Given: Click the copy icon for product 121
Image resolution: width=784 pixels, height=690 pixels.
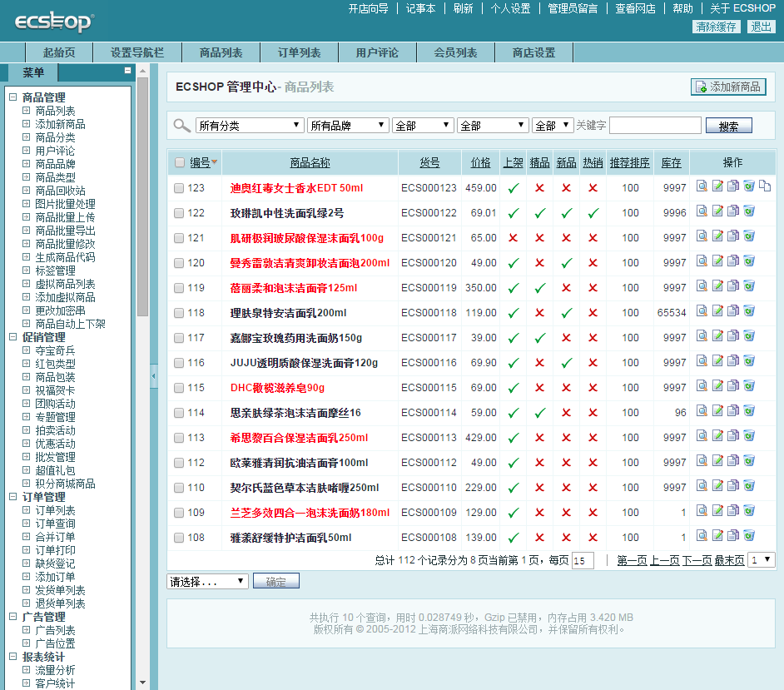Looking at the screenshot, I should coord(733,236).
